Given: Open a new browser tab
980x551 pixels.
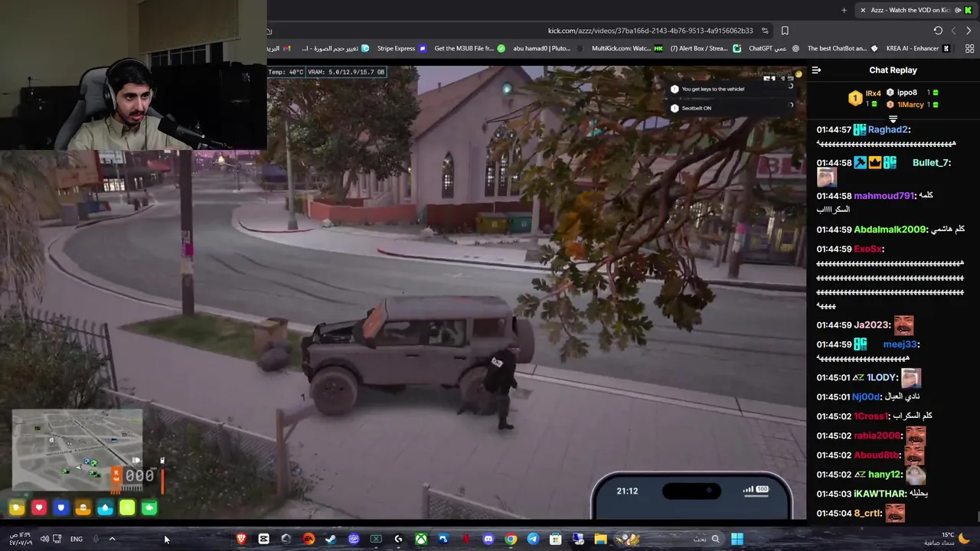Looking at the screenshot, I should pyautogui.click(x=844, y=10).
